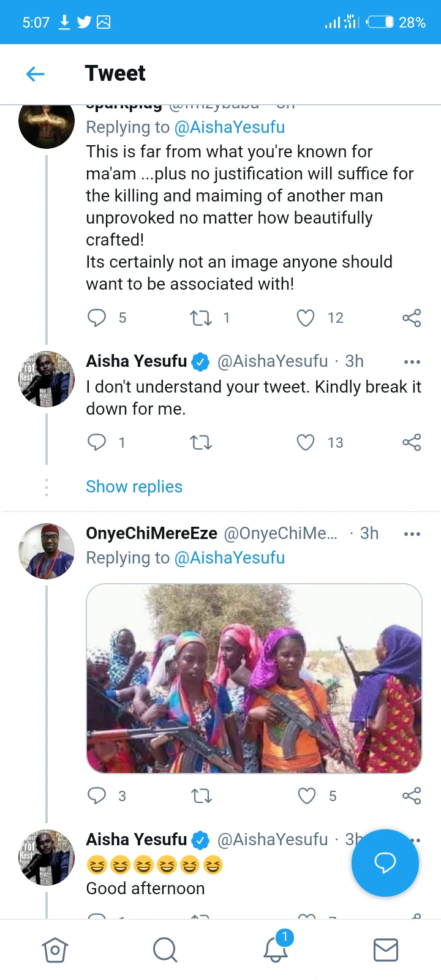This screenshot has height=980, width=441.
Task: Go to the Home tab
Action: tap(55, 950)
